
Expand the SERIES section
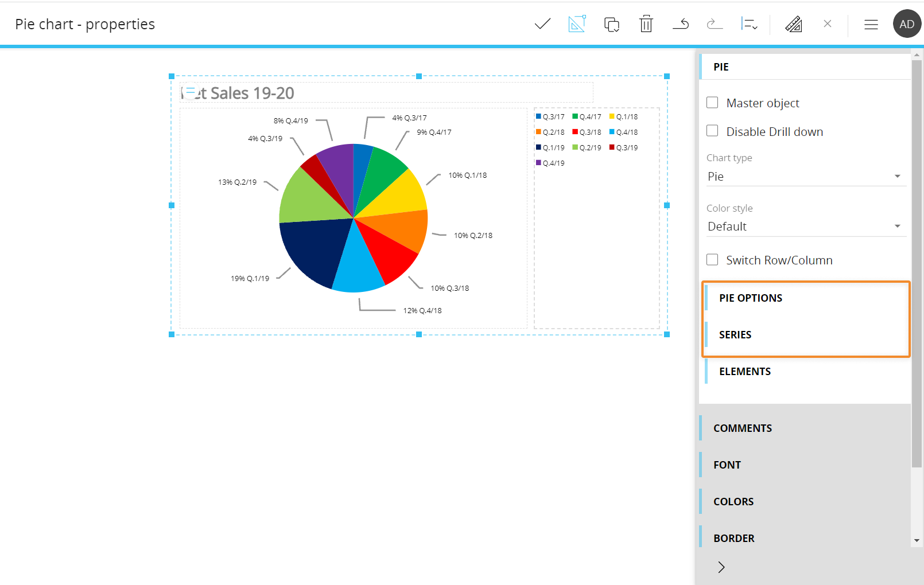735,335
